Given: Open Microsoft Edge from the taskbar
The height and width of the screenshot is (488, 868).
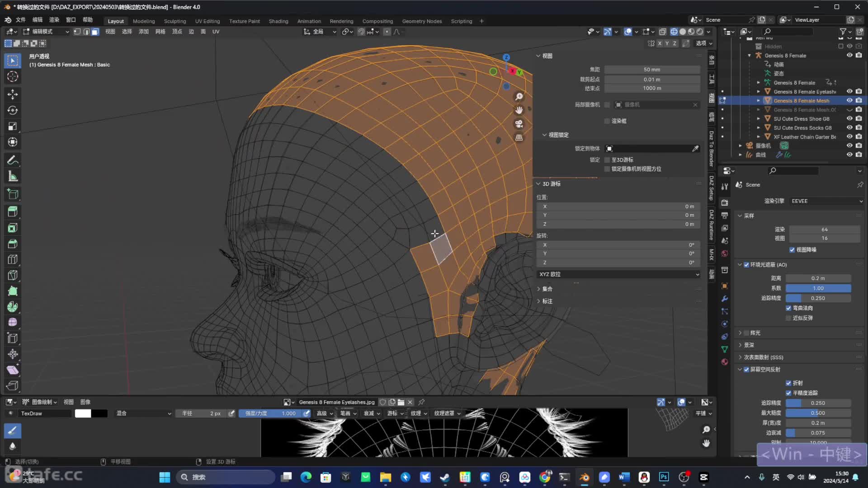Looking at the screenshot, I should pos(306,477).
